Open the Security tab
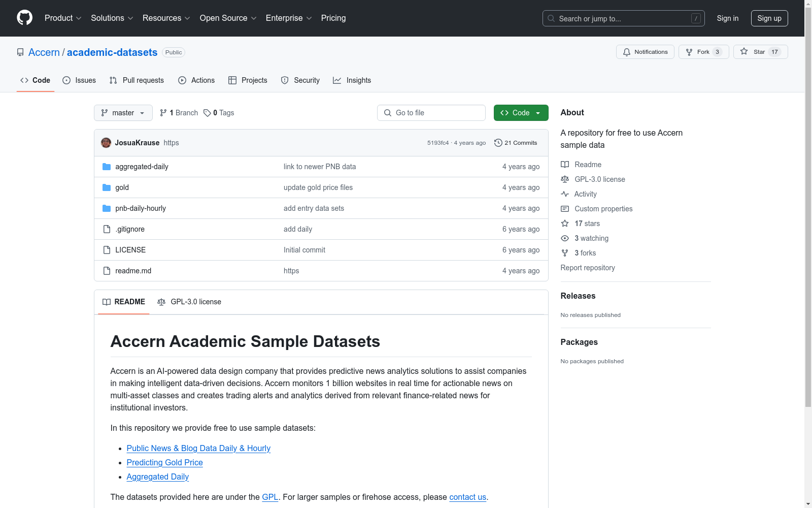 [300, 80]
